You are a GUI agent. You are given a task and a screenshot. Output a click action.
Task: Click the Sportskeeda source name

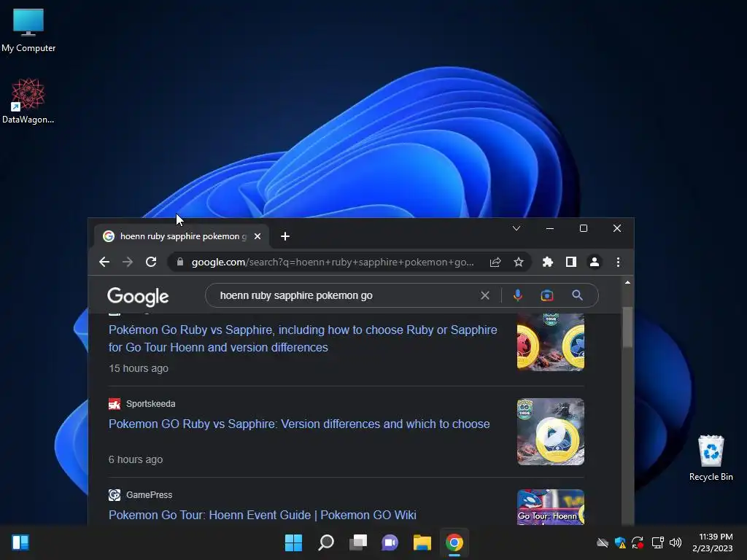pos(150,404)
